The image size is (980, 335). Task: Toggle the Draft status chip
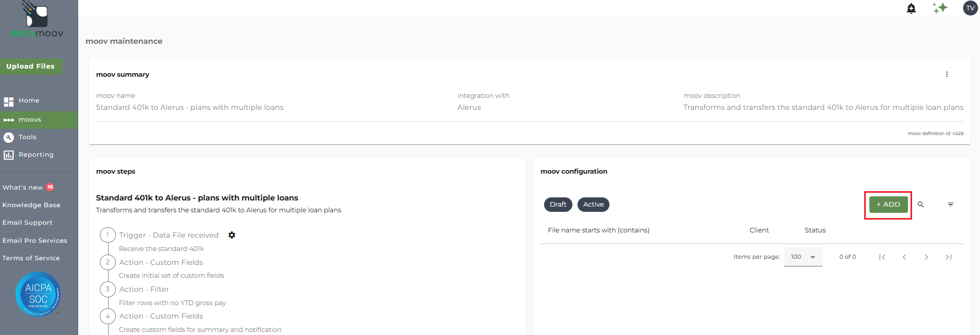point(558,205)
